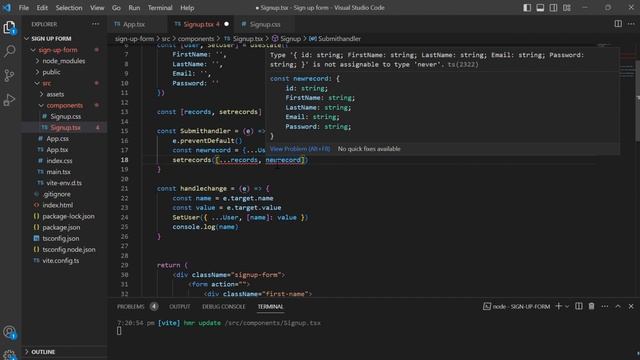Viewport: 640px width, 360px height.
Task: Open vite.config.ts in the file explorer
Action: [61, 260]
